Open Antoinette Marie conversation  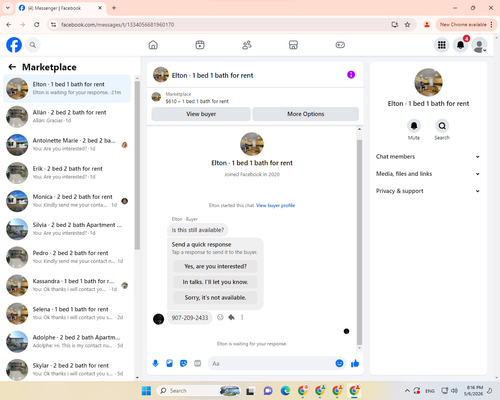[67, 145]
